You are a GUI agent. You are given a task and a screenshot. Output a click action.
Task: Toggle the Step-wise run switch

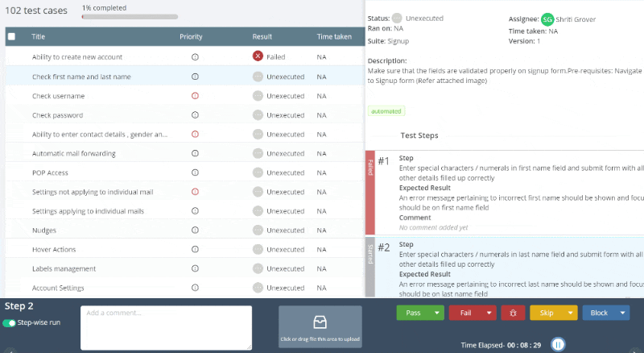(x=9, y=322)
